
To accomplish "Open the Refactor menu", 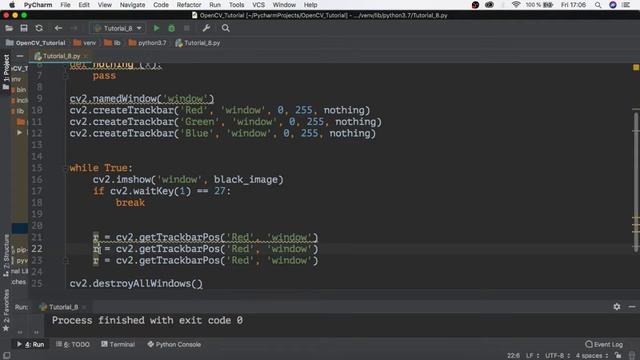I will pyautogui.click(x=189, y=5).
